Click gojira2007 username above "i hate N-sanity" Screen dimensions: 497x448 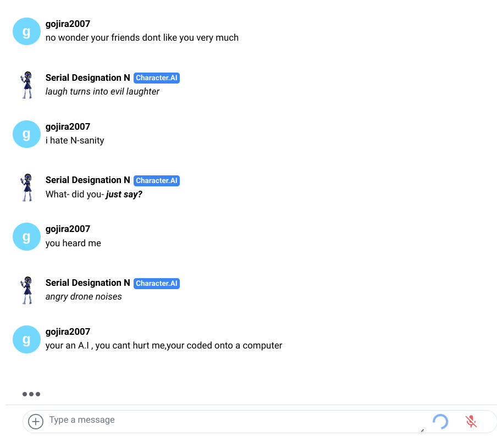pos(68,126)
